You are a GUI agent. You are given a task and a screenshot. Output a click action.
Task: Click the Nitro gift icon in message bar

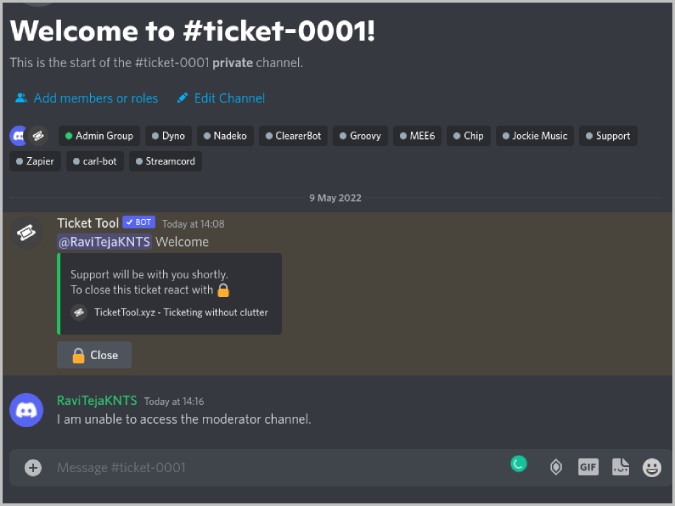(556, 467)
